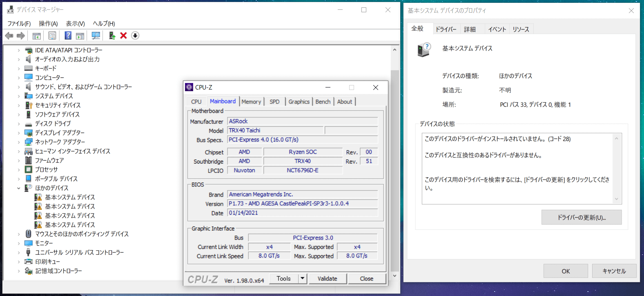Click the プロセッサ category icon
The height and width of the screenshot is (296, 644).
point(29,170)
